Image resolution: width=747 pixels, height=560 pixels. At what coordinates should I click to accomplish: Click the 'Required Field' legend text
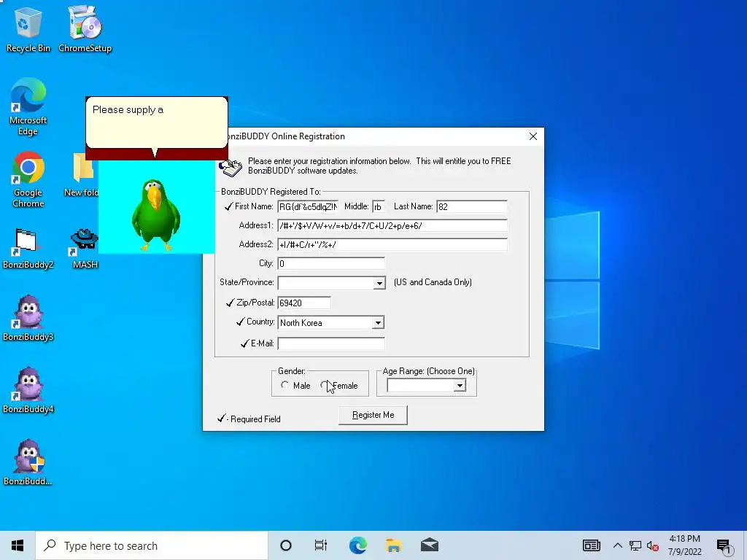[255, 419]
